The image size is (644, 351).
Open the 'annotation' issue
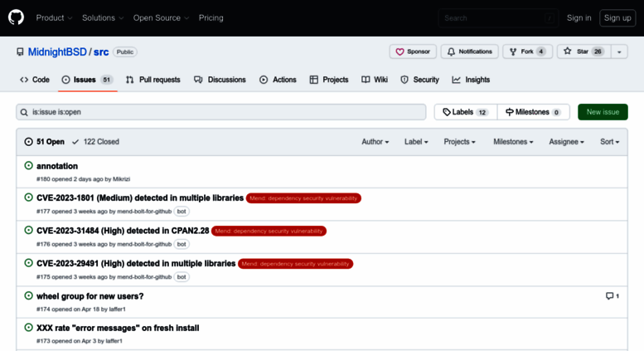pos(57,166)
